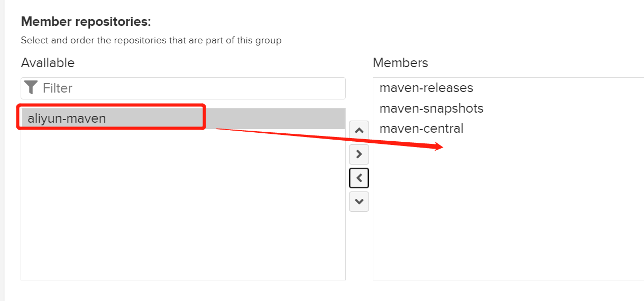Click the gray strip at left page edge
Image resolution: width=644 pixels, height=301 pixels.
click(x=2, y=150)
